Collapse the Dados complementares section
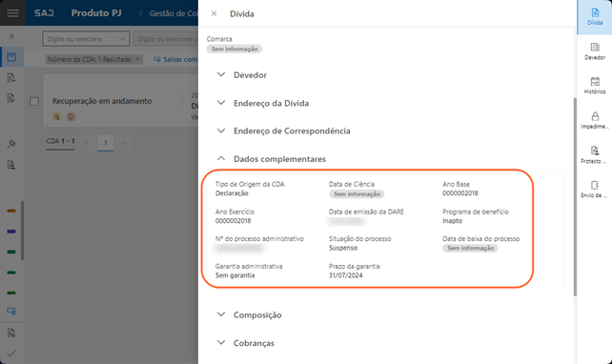This screenshot has height=364, width=612. point(279,159)
